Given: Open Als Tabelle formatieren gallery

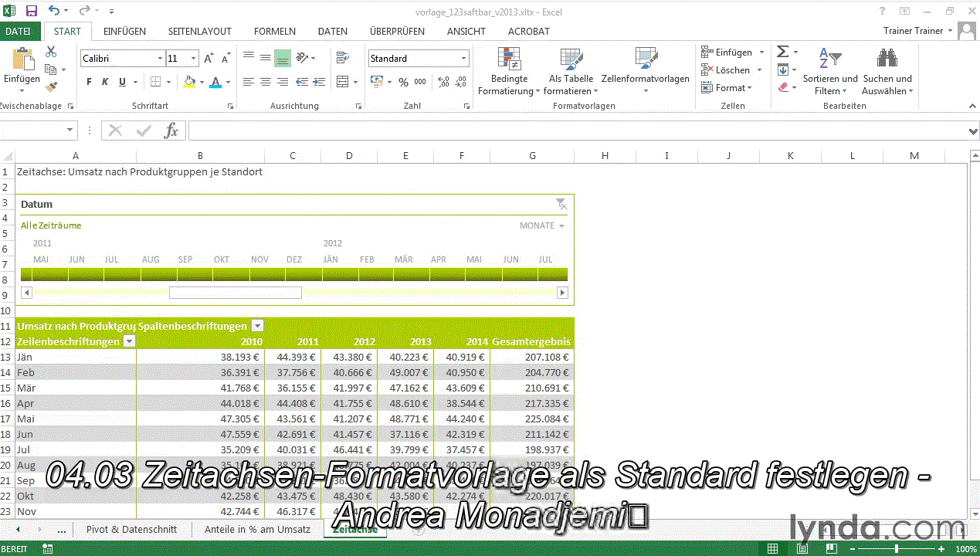Looking at the screenshot, I should click(571, 71).
